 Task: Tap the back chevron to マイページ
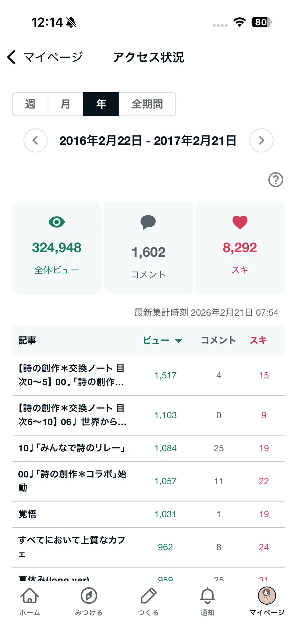pyautogui.click(x=12, y=57)
